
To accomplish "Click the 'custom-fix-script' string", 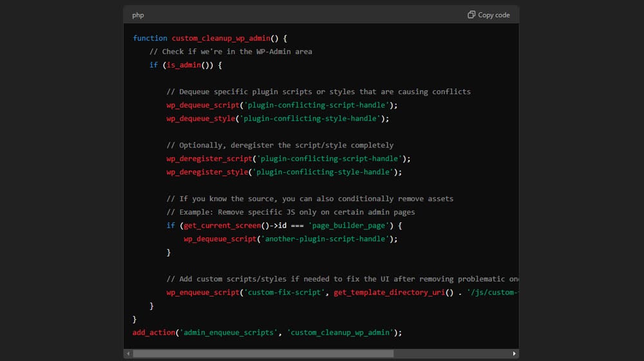I will [284, 292].
